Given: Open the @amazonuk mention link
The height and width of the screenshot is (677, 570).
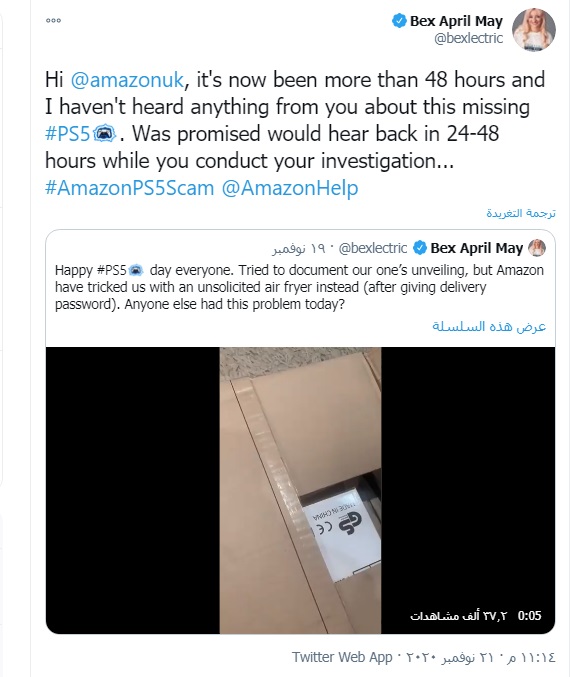Looking at the screenshot, I should pyautogui.click(x=127, y=80).
